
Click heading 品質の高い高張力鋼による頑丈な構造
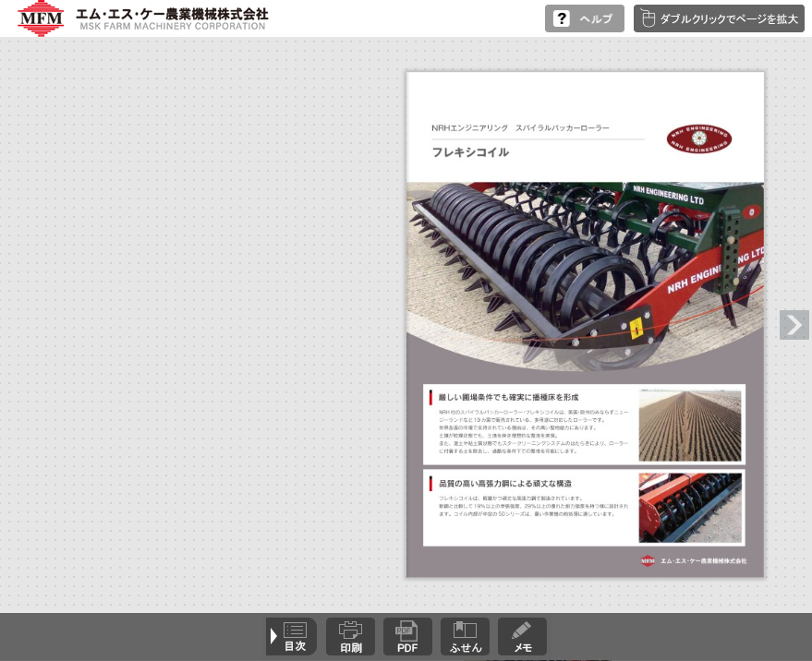tap(505, 484)
